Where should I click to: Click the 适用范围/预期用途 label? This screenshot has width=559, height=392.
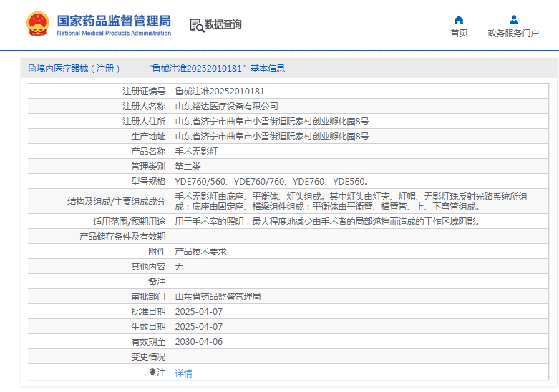coord(130,222)
